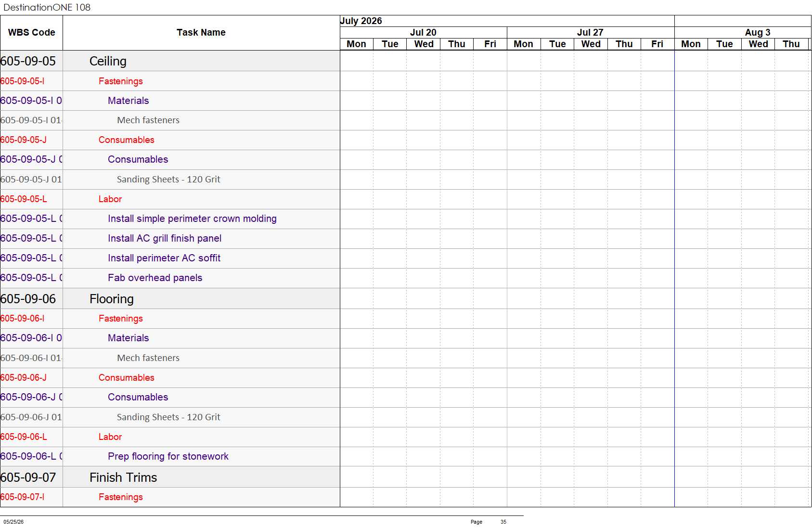
Task: Click WBS code 605-09-05
Action: 28,61
